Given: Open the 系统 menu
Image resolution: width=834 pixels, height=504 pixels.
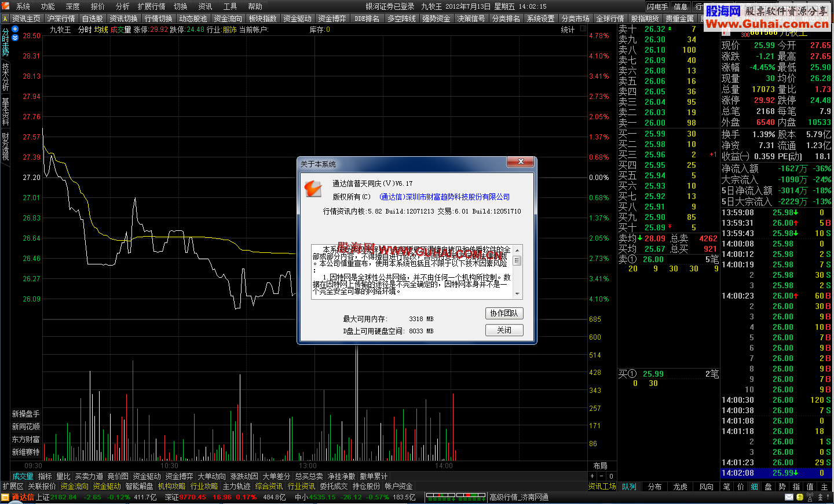Looking at the screenshot, I should coord(23,6).
